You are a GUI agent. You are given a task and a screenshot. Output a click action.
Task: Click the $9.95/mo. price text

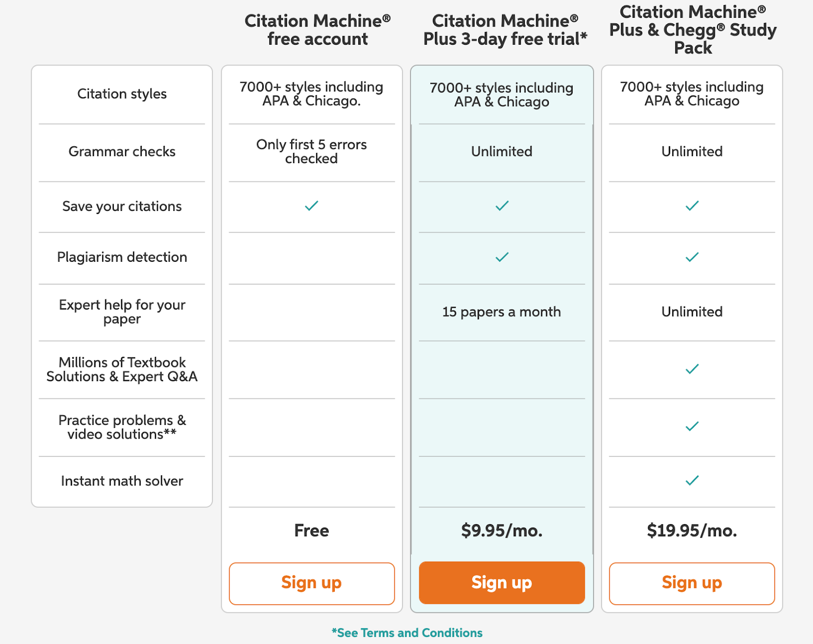point(502,531)
